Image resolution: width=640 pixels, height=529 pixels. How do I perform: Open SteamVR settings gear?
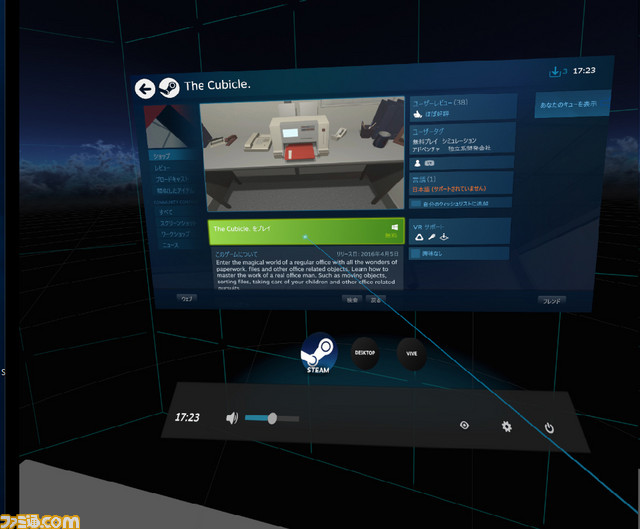click(x=507, y=427)
